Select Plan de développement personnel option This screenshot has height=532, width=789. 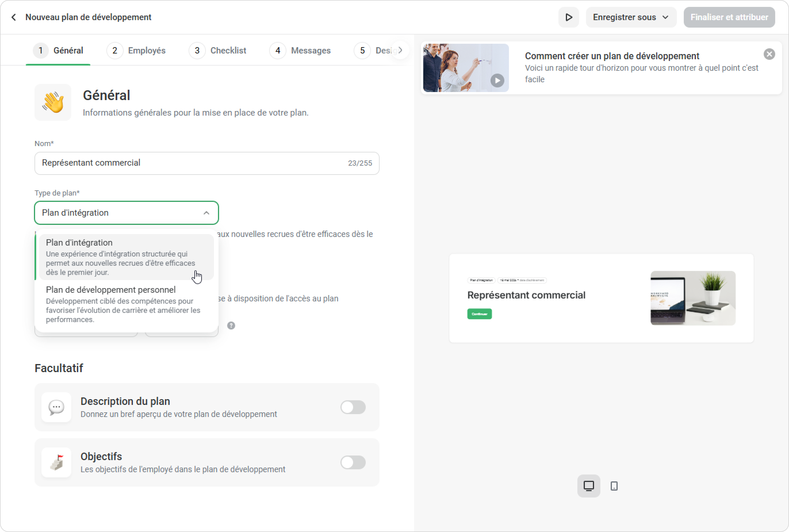pyautogui.click(x=127, y=304)
